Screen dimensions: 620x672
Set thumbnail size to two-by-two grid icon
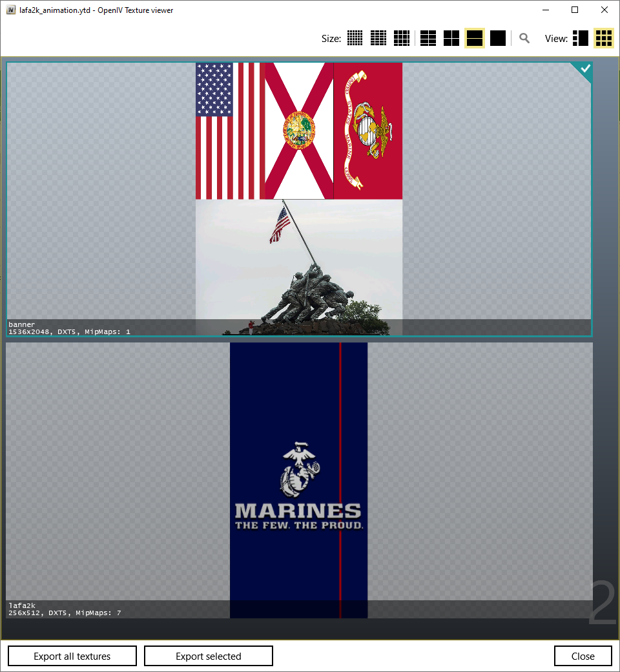(x=451, y=38)
